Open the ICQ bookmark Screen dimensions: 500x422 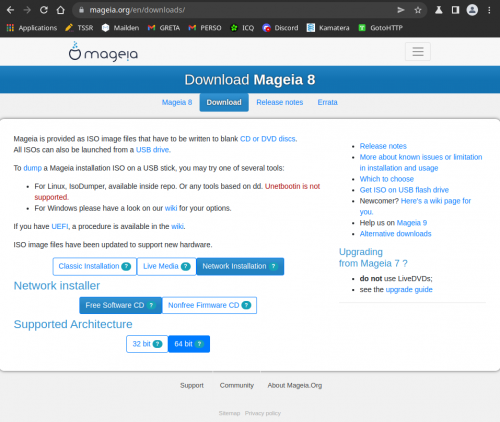coord(242,28)
